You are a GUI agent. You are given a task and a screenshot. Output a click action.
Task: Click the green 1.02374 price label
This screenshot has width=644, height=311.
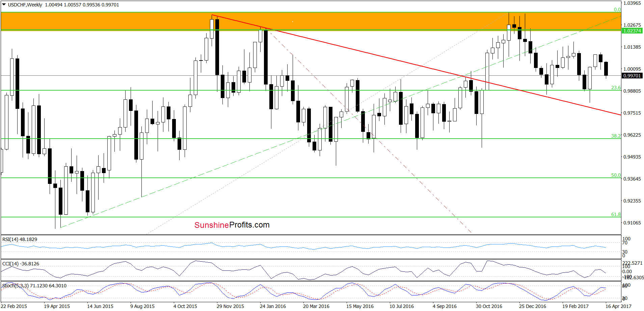coord(632,31)
